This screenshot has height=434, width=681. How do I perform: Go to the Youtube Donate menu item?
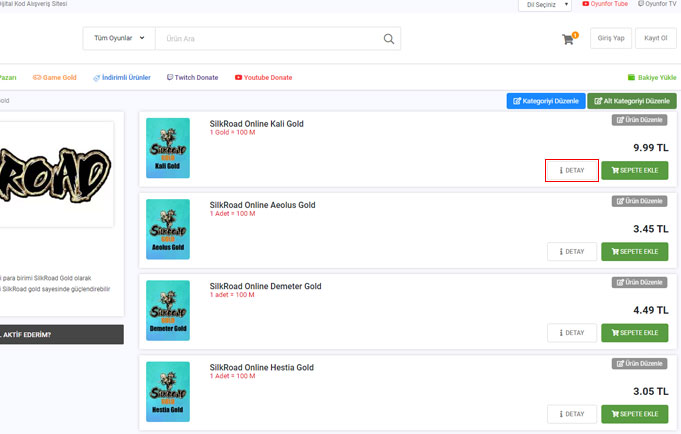point(263,77)
